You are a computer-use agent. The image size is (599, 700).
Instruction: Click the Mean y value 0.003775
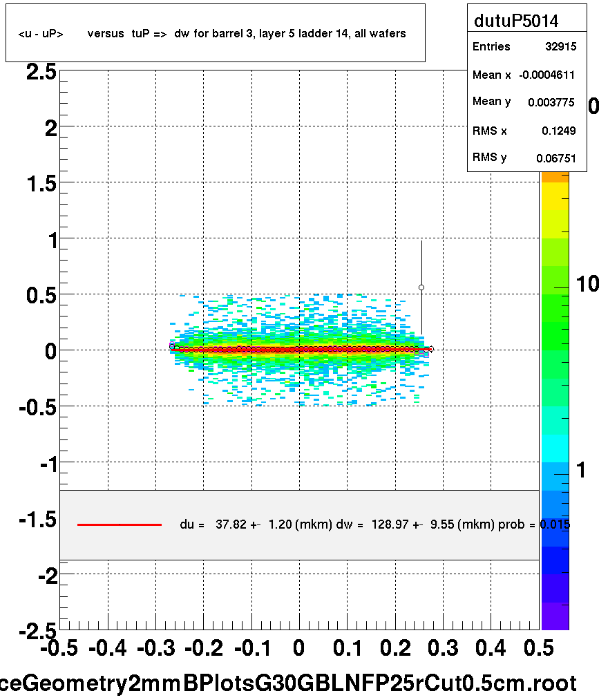(x=551, y=103)
